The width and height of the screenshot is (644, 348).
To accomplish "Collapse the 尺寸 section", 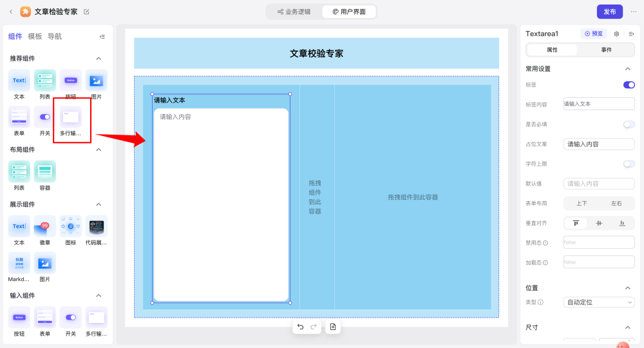I will (x=627, y=327).
